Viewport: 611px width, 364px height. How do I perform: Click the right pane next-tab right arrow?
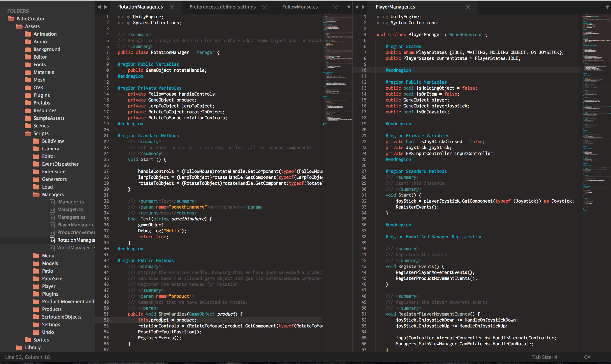[364, 7]
